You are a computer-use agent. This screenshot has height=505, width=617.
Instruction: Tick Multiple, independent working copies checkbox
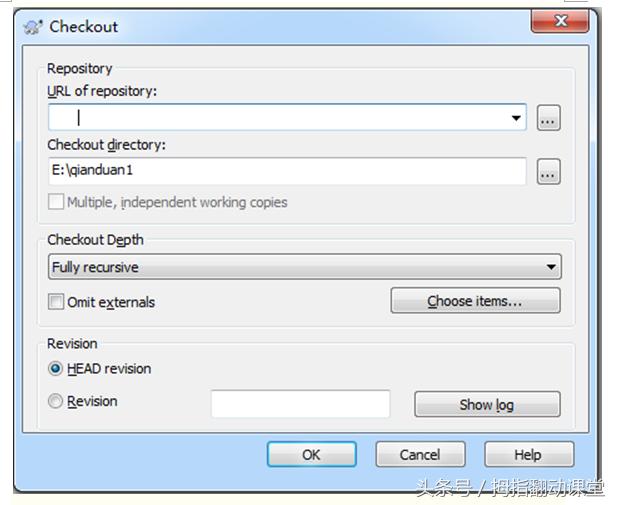56,202
